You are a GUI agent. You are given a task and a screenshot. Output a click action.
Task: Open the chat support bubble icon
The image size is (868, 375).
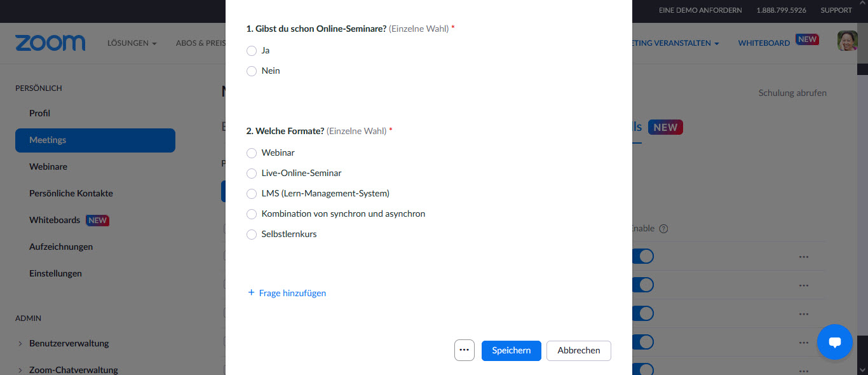834,342
